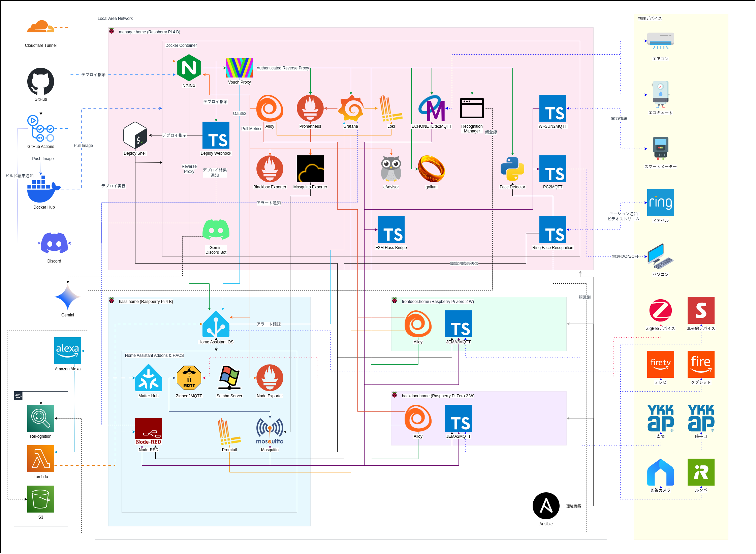Click the Prometheus flame icon
756x554 pixels.
[310, 108]
